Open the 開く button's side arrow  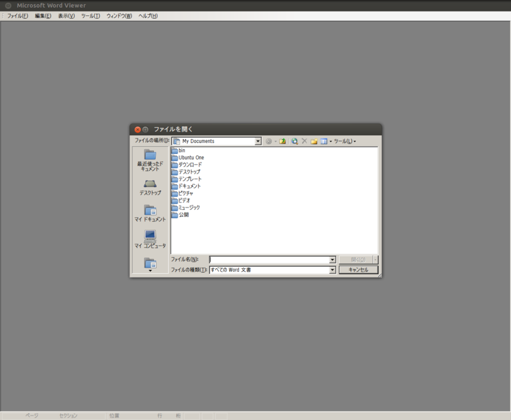point(376,260)
